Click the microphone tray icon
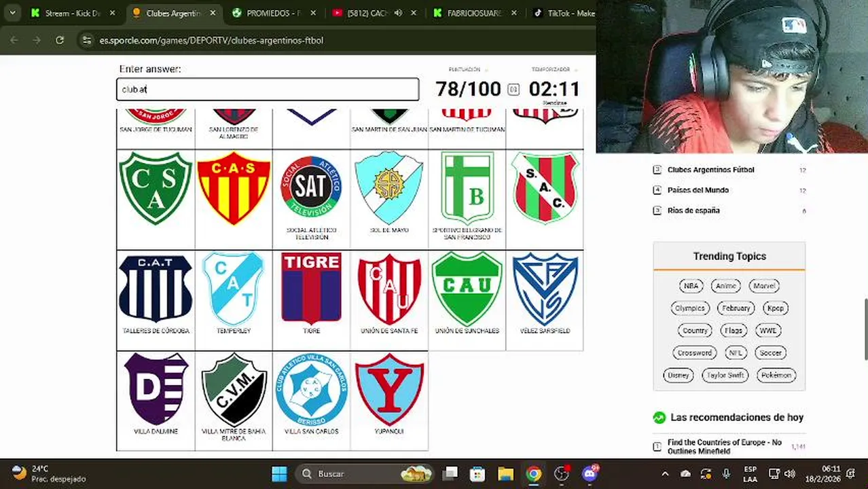 pos(726,474)
